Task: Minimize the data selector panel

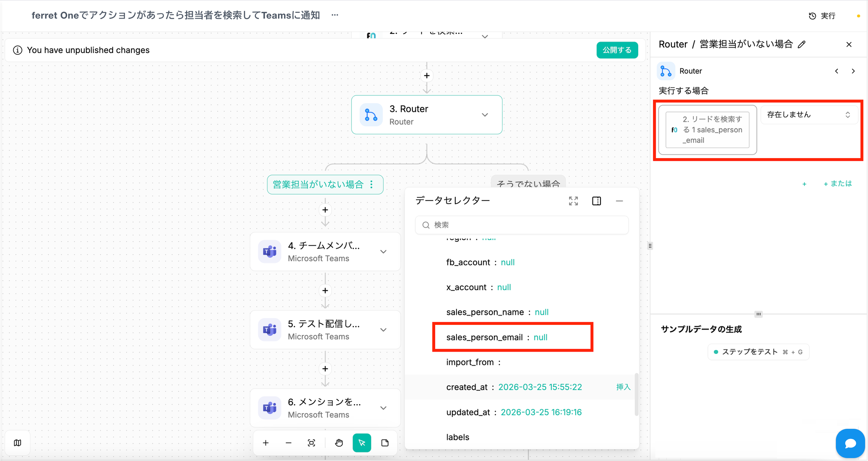Action: (x=619, y=201)
